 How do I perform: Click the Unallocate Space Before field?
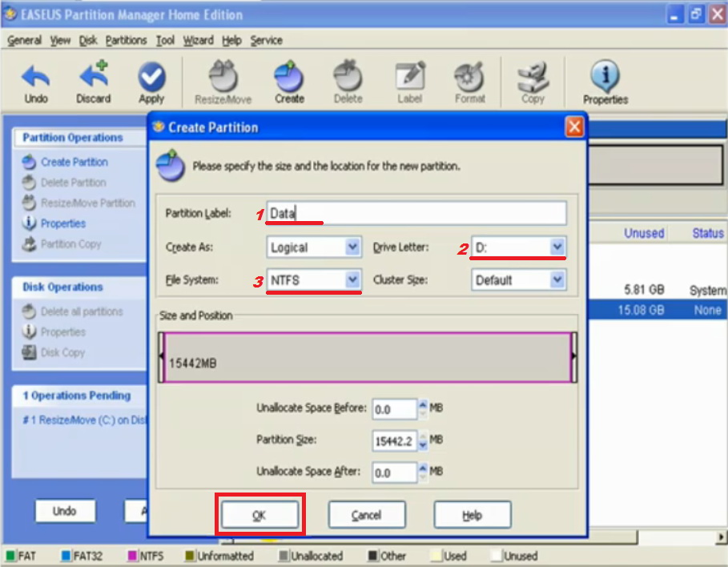394,409
